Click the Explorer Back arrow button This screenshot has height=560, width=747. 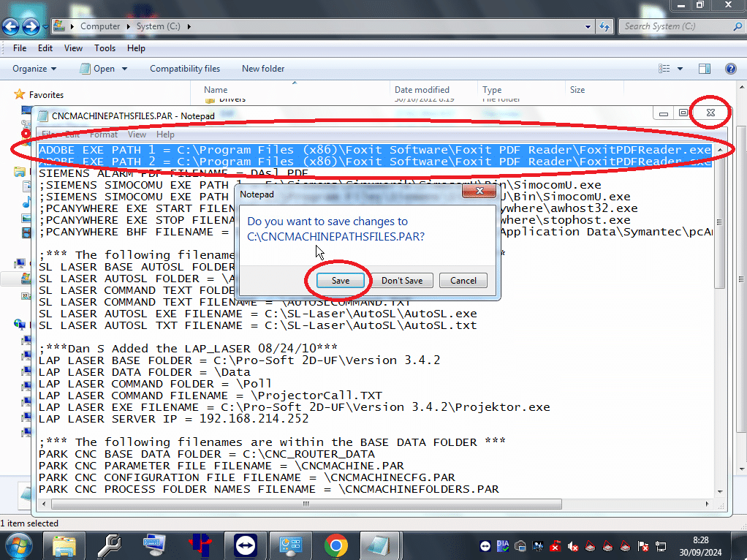point(11,27)
